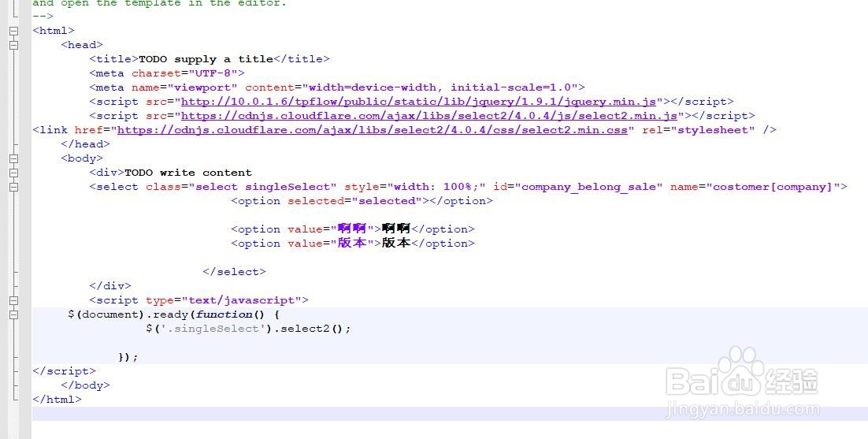The height and width of the screenshot is (439, 868).
Task: Click the comment end marker -->
Action: [43, 17]
